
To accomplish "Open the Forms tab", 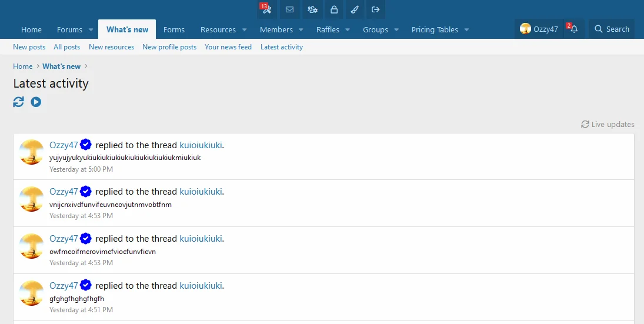I will tap(173, 29).
